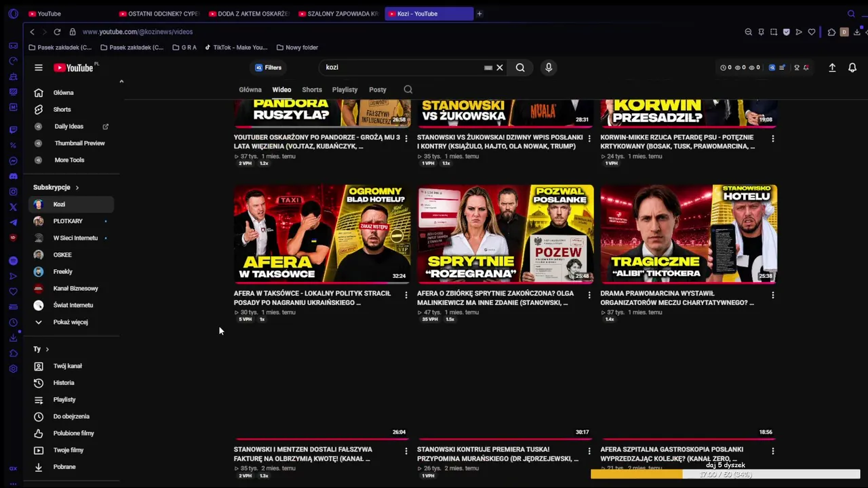
Task: Clear the search box with the X
Action: (500, 68)
